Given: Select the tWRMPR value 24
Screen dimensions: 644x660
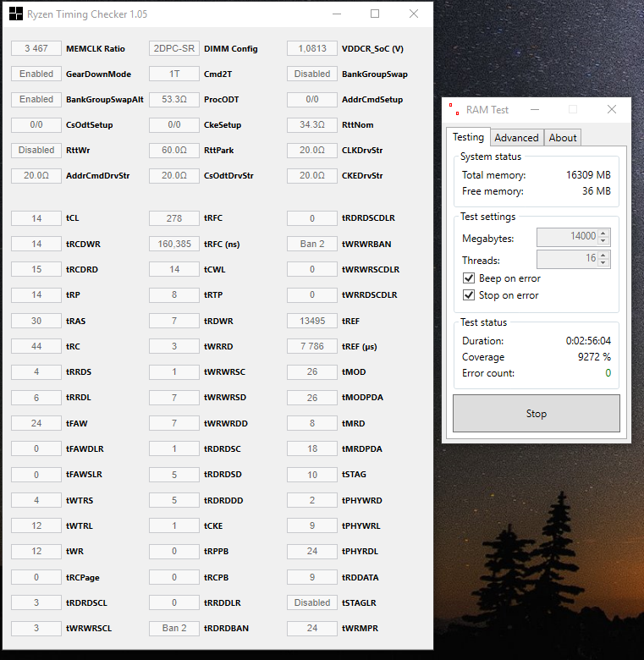Looking at the screenshot, I should pyautogui.click(x=312, y=628).
